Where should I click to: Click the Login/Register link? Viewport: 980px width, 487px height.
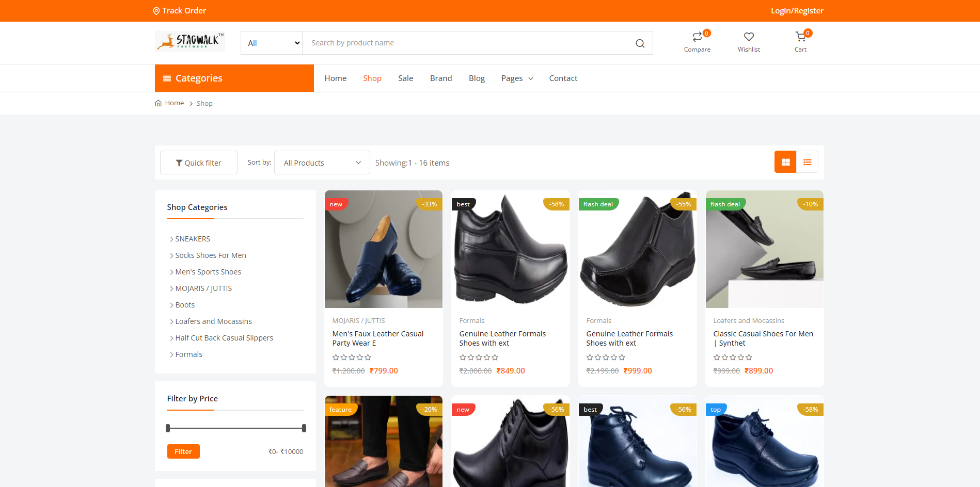[797, 11]
